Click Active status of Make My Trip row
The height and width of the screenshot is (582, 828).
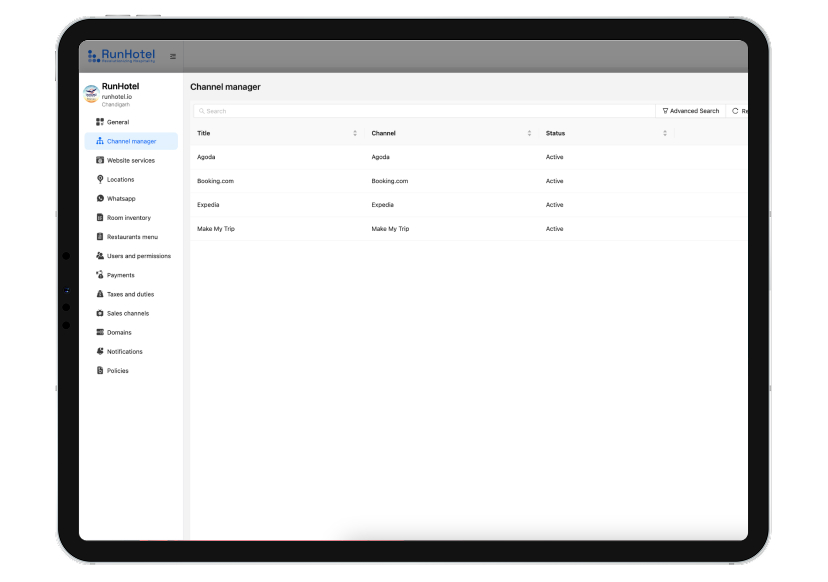[554, 229]
